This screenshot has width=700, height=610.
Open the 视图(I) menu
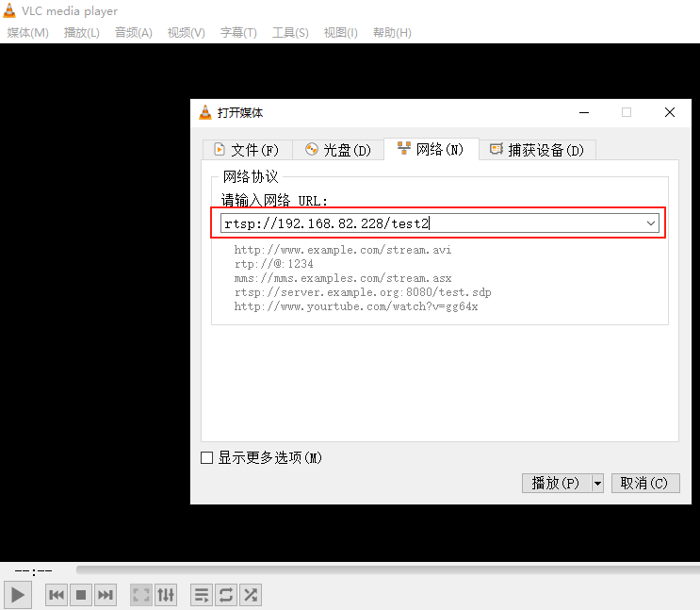click(x=341, y=33)
